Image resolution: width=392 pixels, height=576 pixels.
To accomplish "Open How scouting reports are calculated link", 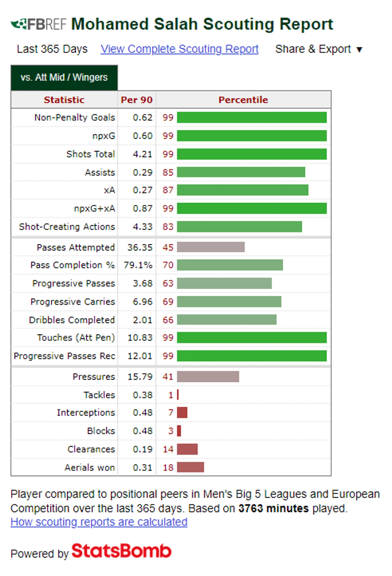I will point(99,522).
